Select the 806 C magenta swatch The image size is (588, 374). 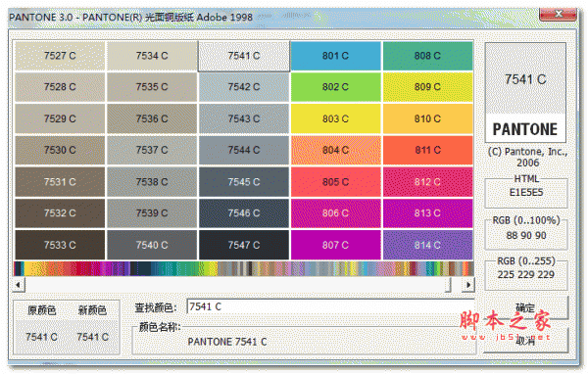tap(335, 213)
